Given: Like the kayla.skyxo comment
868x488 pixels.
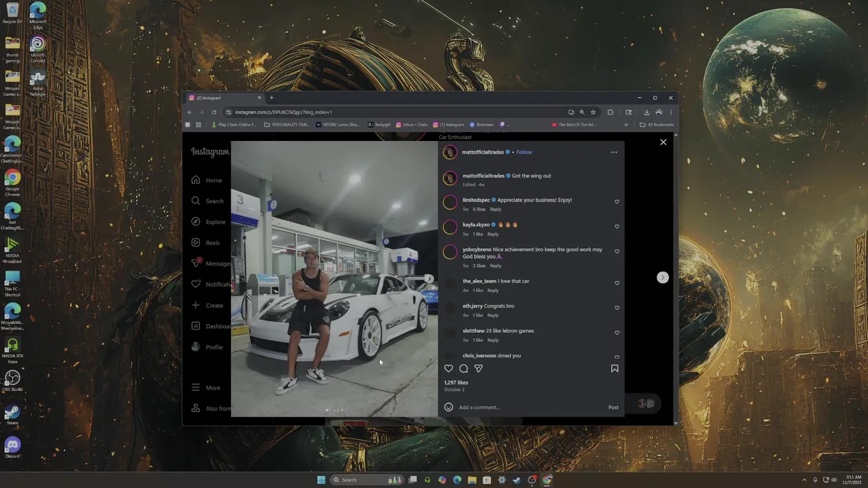Looking at the screenshot, I should [x=616, y=226].
